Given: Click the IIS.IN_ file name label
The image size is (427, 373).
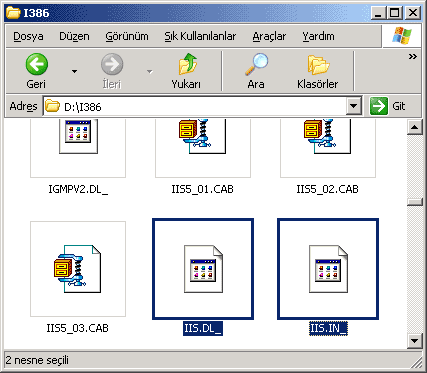Looking at the screenshot, I should point(328,328).
